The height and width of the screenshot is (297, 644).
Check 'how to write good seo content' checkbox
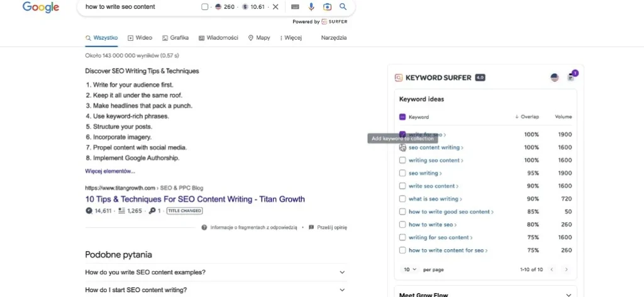pos(402,211)
